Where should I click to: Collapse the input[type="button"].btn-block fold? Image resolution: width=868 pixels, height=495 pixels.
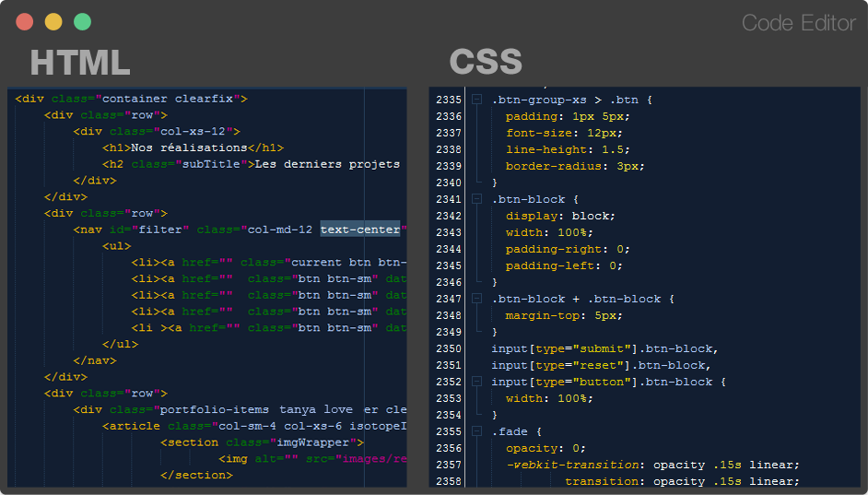(x=476, y=382)
